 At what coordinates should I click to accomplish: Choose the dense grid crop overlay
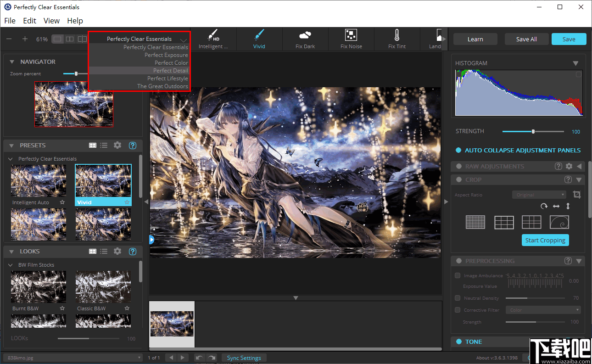475,222
